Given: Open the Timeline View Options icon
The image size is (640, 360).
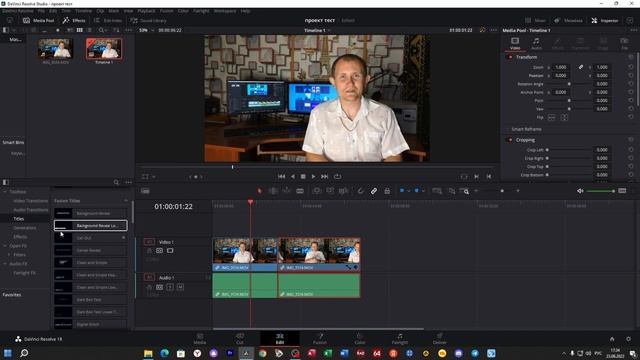Looking at the screenshot, I should pos(145,191).
